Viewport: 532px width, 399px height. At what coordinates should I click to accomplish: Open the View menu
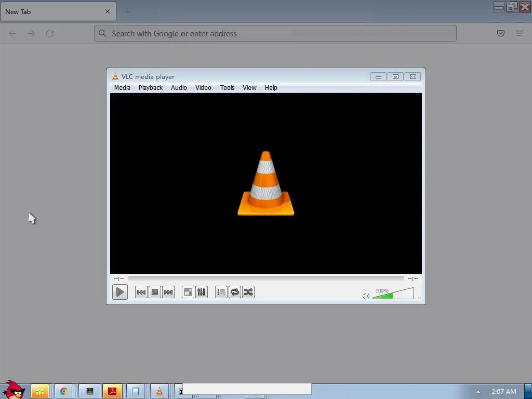(x=249, y=87)
